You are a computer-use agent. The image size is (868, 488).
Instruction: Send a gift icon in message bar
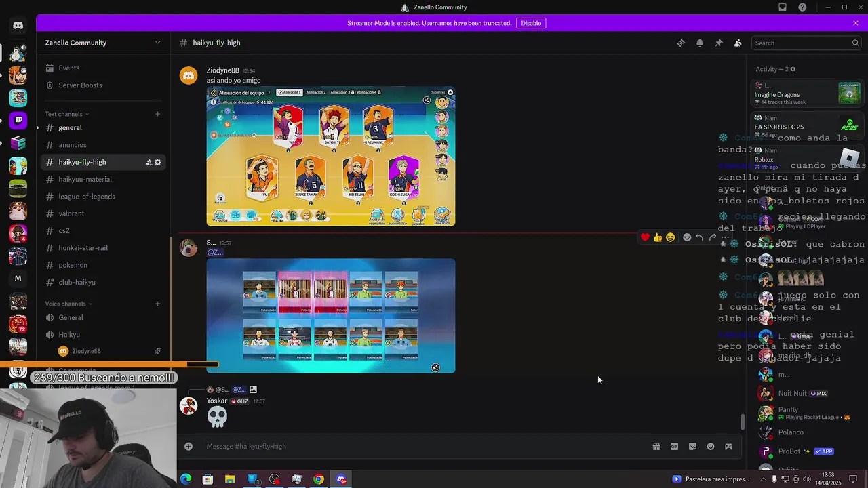(x=656, y=447)
